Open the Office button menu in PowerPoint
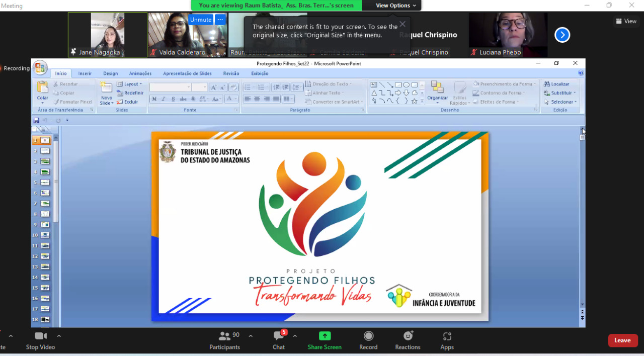The height and width of the screenshot is (356, 644). tap(40, 67)
